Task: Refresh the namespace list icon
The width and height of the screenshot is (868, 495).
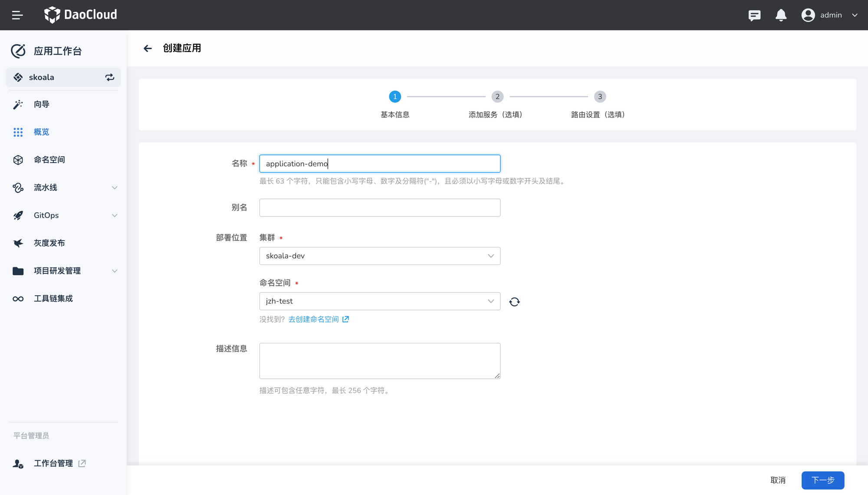Action: click(514, 302)
